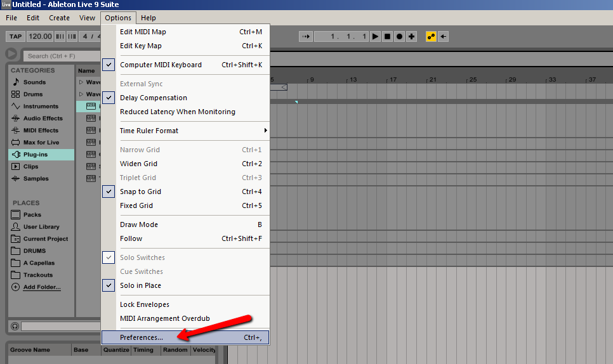Choose Edit MIDI Map

click(x=186, y=32)
